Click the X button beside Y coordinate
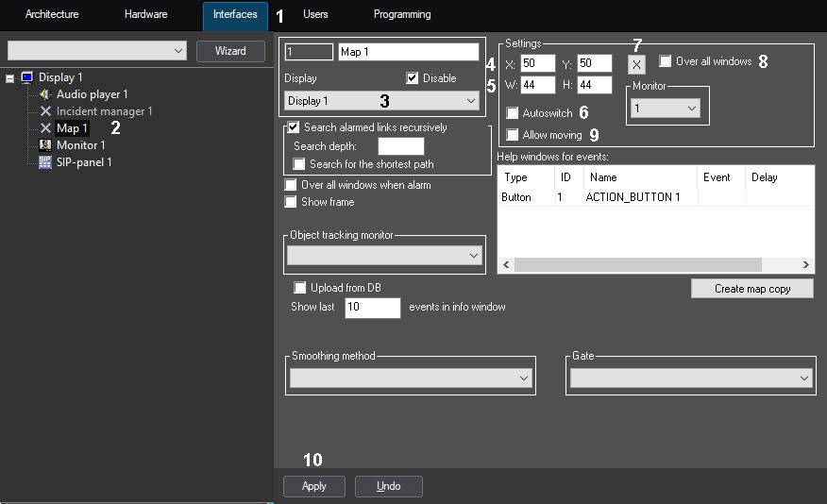Screen dimensions: 827x504 tap(637, 64)
